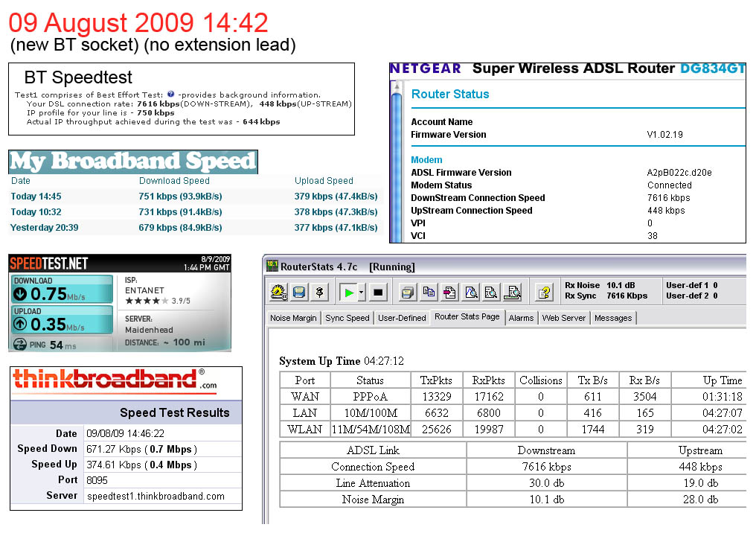Click the pushpin icon in RouterStats toolbar
The height and width of the screenshot is (539, 756).
319,292
